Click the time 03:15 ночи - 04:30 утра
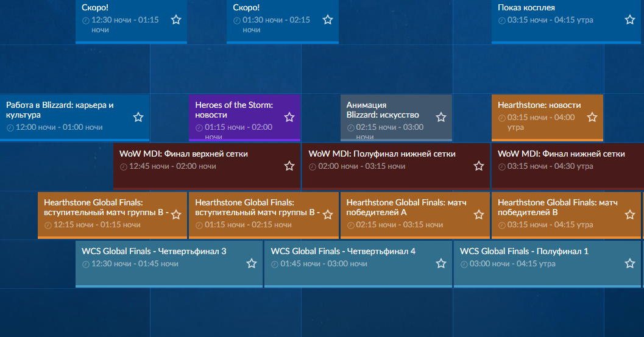644x337 pixels. (x=550, y=166)
